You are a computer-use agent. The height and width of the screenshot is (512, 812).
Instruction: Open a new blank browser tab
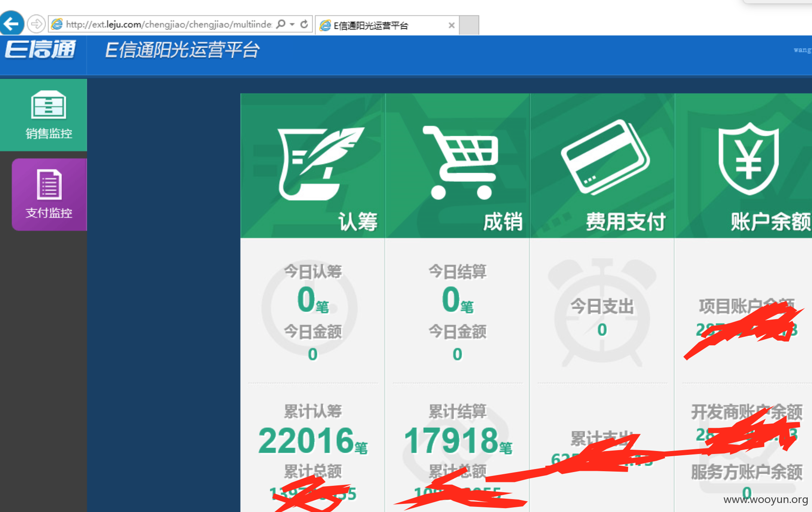(x=469, y=25)
